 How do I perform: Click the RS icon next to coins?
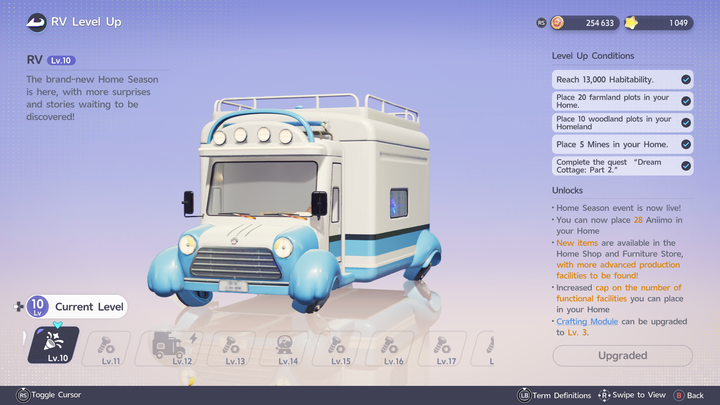541,22
